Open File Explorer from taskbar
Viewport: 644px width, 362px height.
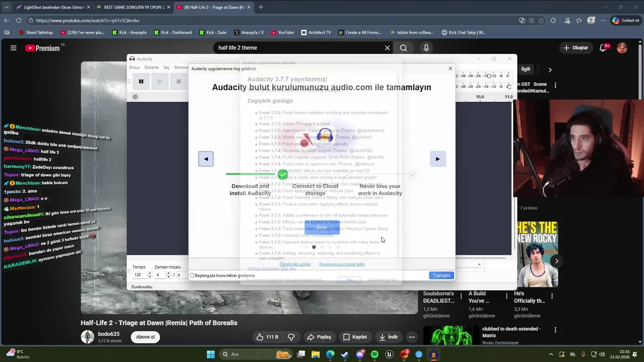[x=315, y=354]
